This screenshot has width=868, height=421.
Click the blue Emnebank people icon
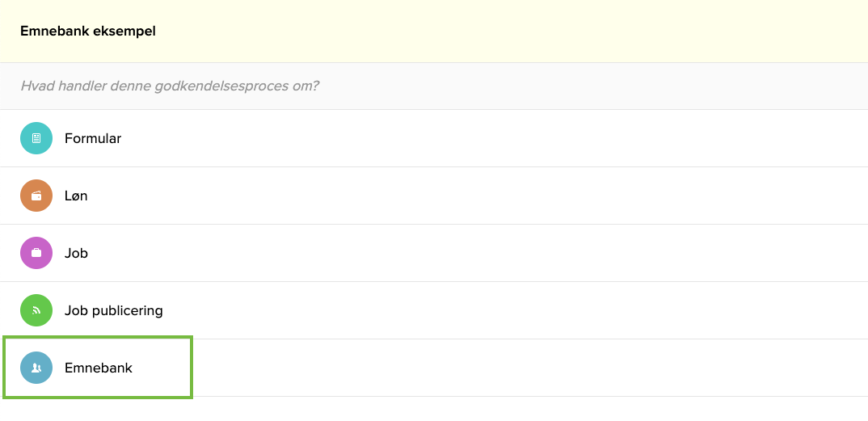tap(36, 368)
